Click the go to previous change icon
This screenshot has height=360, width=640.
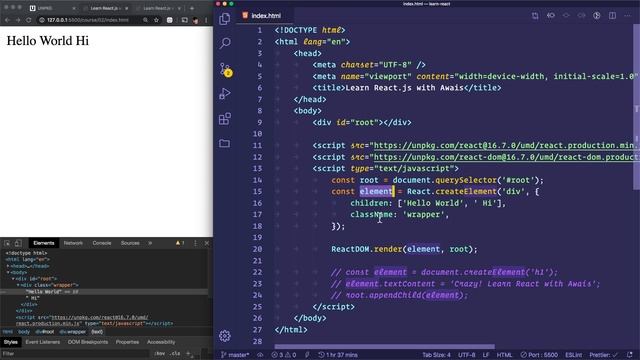(551, 16)
